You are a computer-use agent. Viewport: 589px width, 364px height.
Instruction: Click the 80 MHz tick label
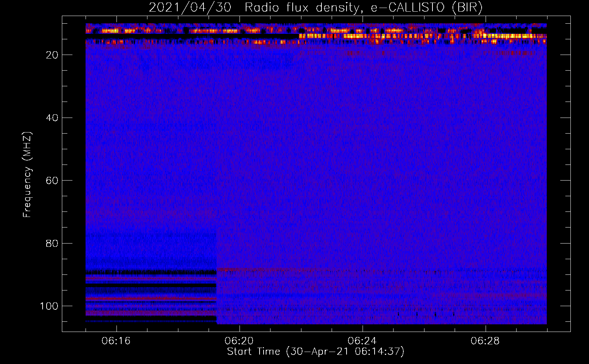[52, 244]
